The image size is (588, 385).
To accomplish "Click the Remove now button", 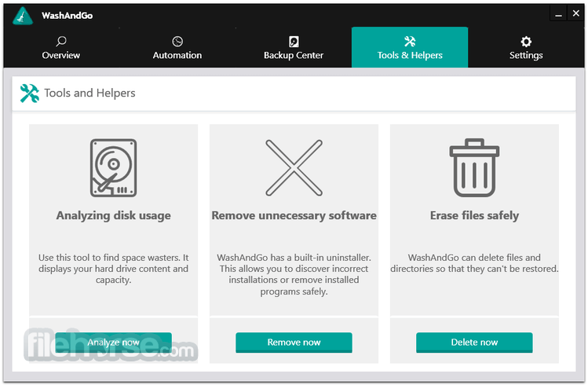I will 294,343.
